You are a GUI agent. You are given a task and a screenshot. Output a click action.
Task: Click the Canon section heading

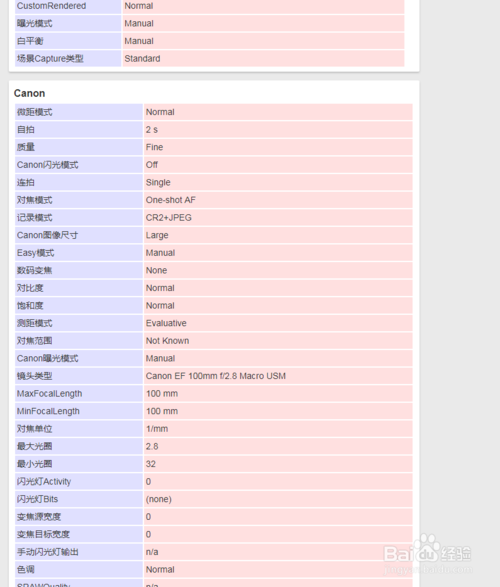(29, 93)
